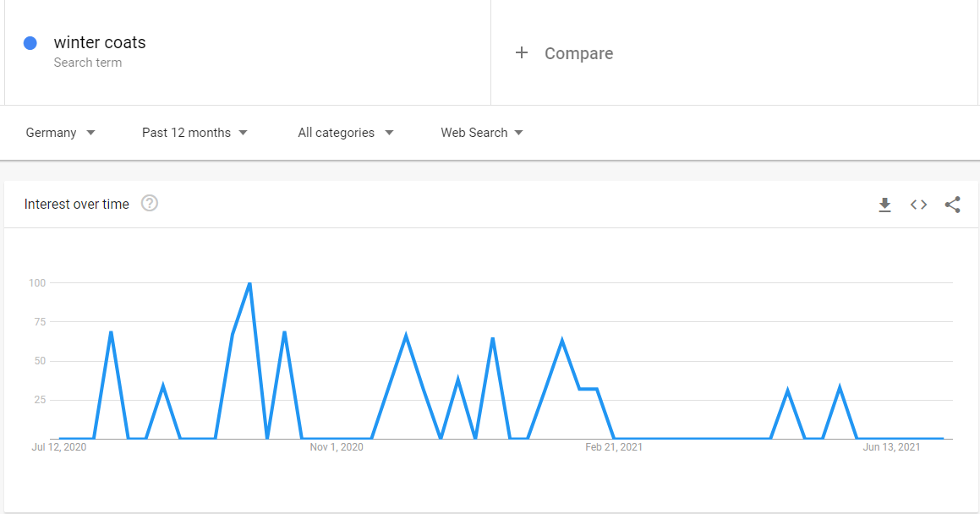Viewport: 980px width, 514px height.
Task: Expand the All categories dropdown
Action: [346, 133]
